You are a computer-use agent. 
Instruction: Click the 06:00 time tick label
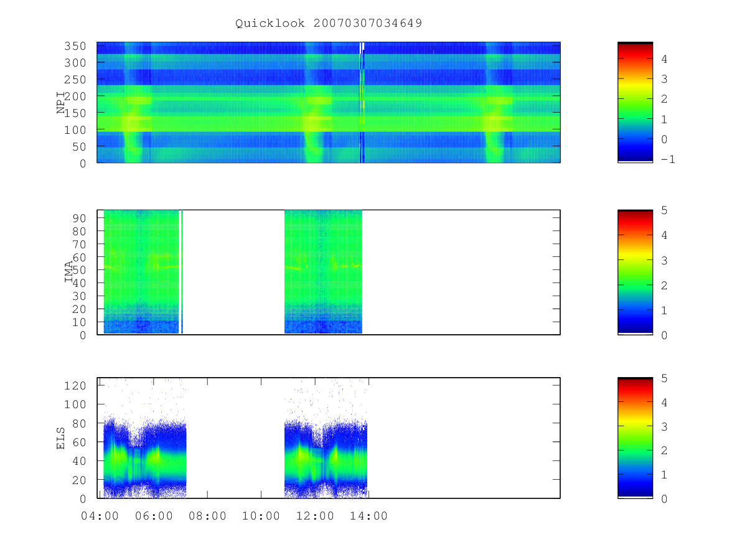click(154, 516)
